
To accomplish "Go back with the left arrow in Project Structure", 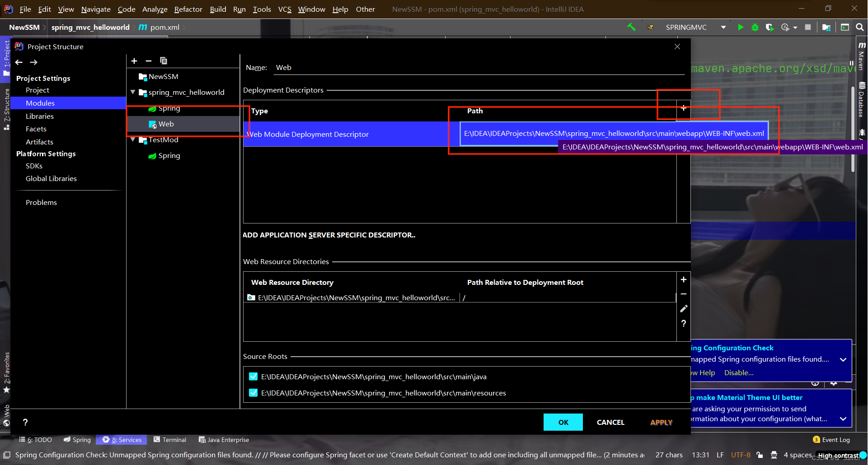I will pyautogui.click(x=19, y=62).
